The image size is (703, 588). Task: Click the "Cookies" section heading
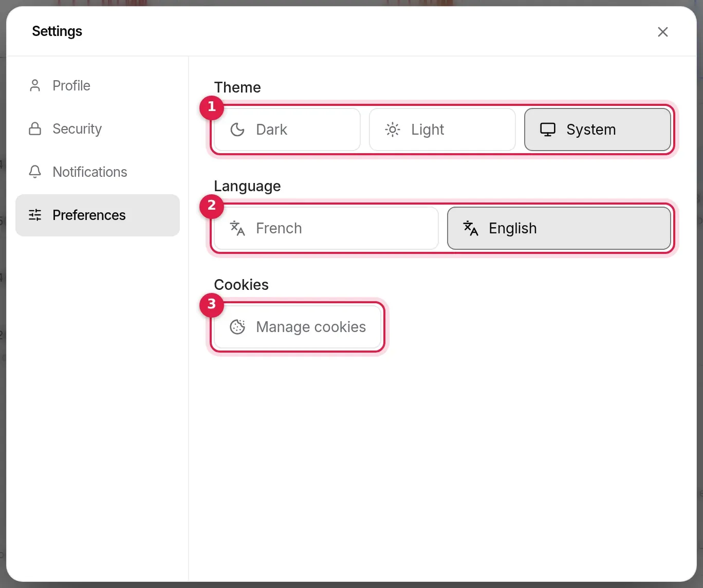coord(242,285)
